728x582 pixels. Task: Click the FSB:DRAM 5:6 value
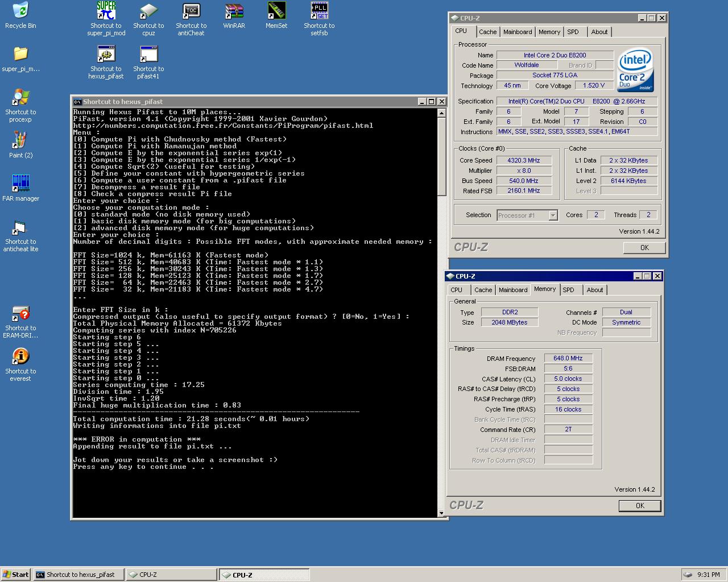point(568,368)
